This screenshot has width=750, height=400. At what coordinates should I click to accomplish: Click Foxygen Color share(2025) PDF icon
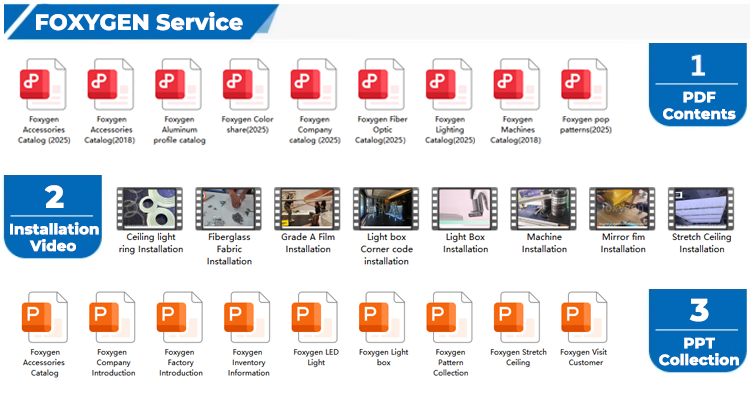pos(247,84)
